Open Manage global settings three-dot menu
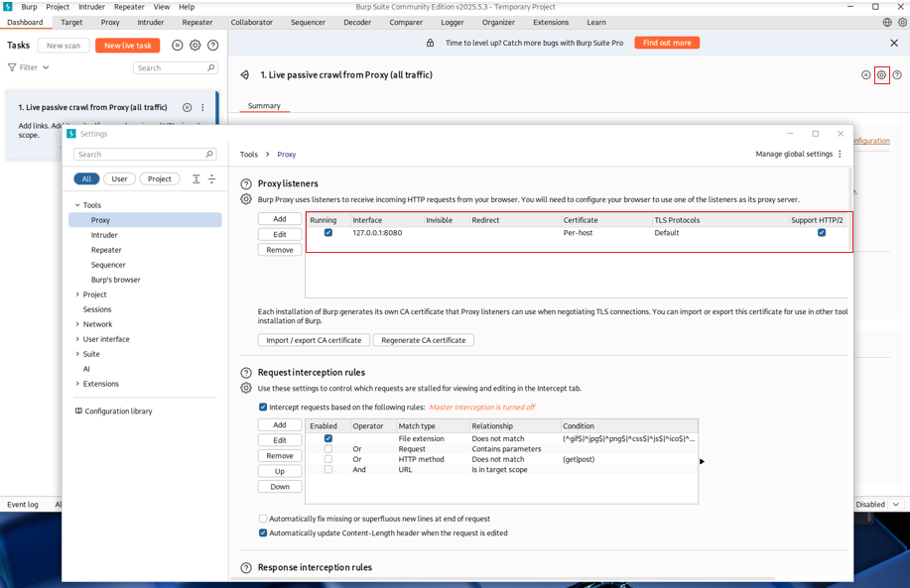 [840, 154]
